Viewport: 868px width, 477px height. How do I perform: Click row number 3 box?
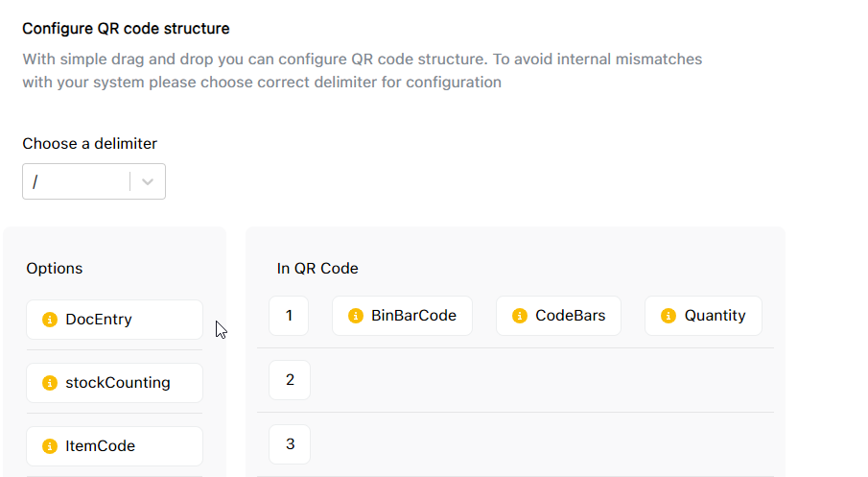290,444
